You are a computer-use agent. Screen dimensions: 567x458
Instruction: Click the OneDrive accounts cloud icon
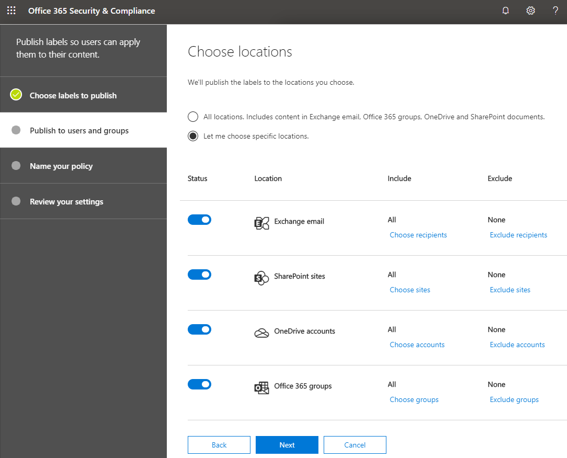261,333
